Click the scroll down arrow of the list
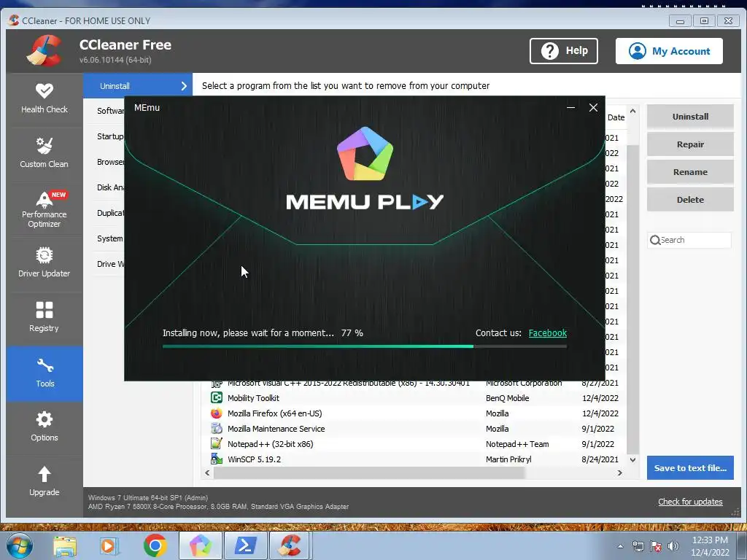Viewport: 747px width, 560px height. click(x=632, y=459)
